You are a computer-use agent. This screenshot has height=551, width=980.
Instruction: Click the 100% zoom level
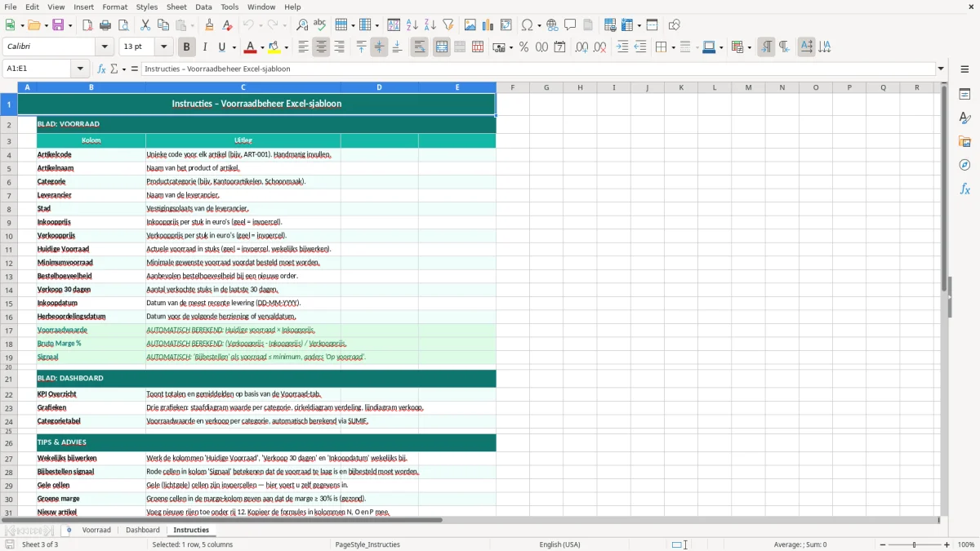click(x=966, y=544)
